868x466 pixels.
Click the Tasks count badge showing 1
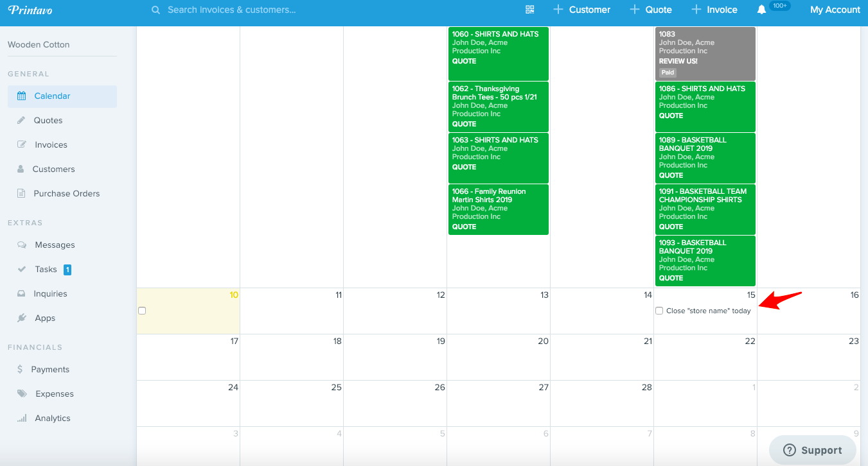pos(67,270)
